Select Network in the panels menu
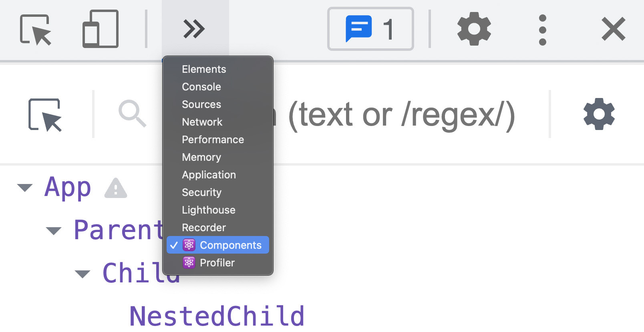The height and width of the screenshot is (332, 644). point(202,122)
